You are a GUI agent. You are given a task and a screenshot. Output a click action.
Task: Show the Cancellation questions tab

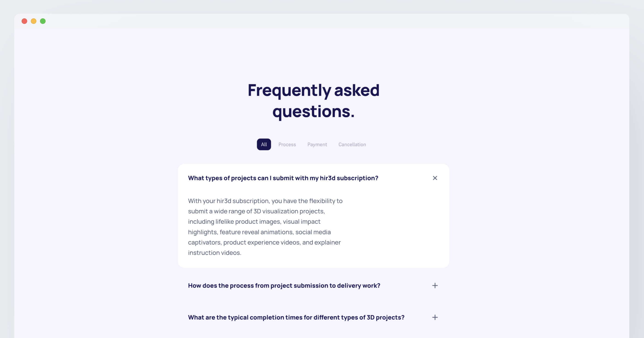[x=352, y=144]
